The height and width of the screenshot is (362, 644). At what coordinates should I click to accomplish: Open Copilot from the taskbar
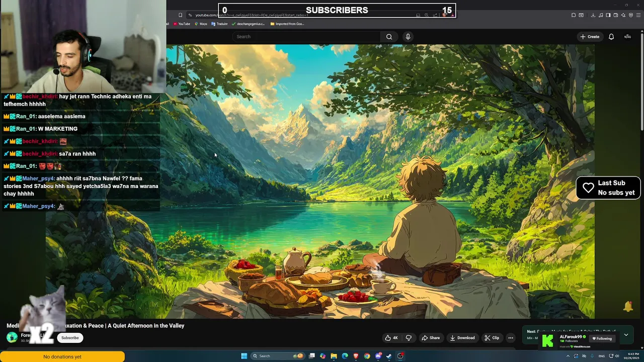click(x=323, y=356)
